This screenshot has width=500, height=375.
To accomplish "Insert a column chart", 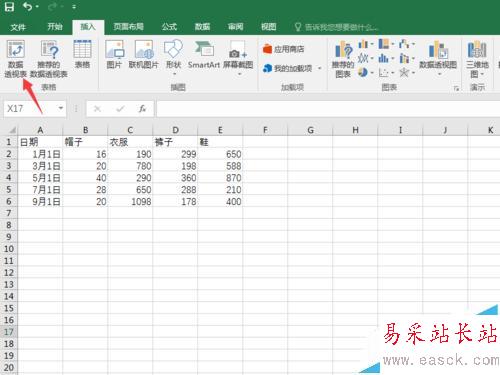I will [x=363, y=44].
